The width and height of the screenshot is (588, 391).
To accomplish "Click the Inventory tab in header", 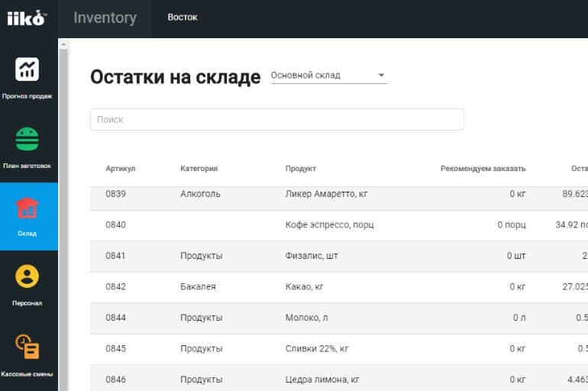I will tap(105, 18).
